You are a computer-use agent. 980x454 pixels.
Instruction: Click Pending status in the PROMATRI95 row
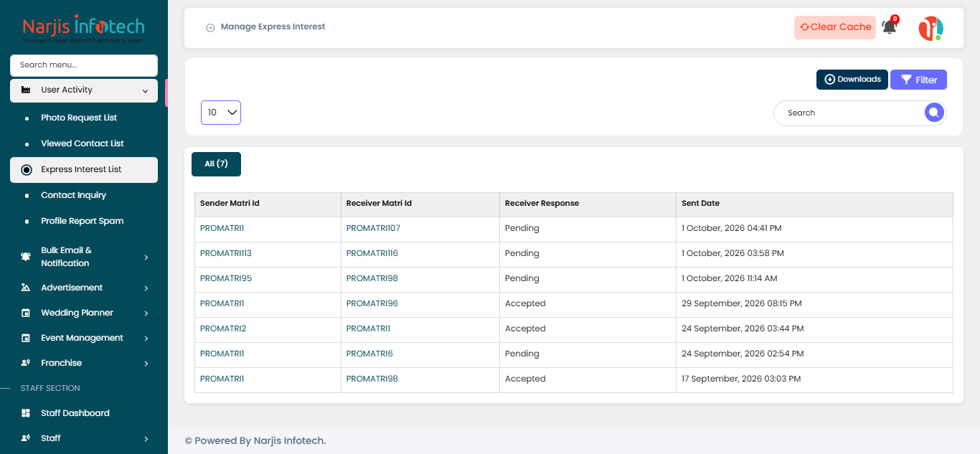pos(522,278)
